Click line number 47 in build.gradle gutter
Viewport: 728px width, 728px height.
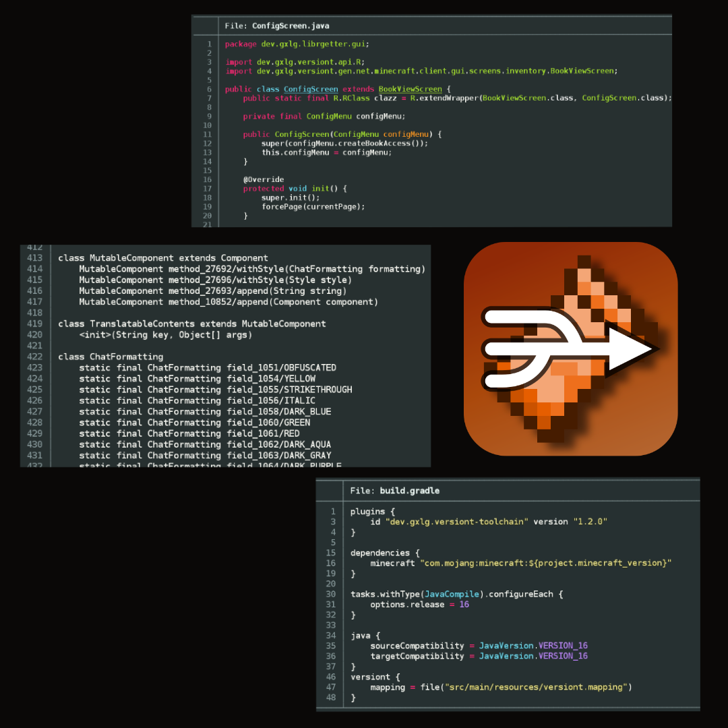[330, 687]
